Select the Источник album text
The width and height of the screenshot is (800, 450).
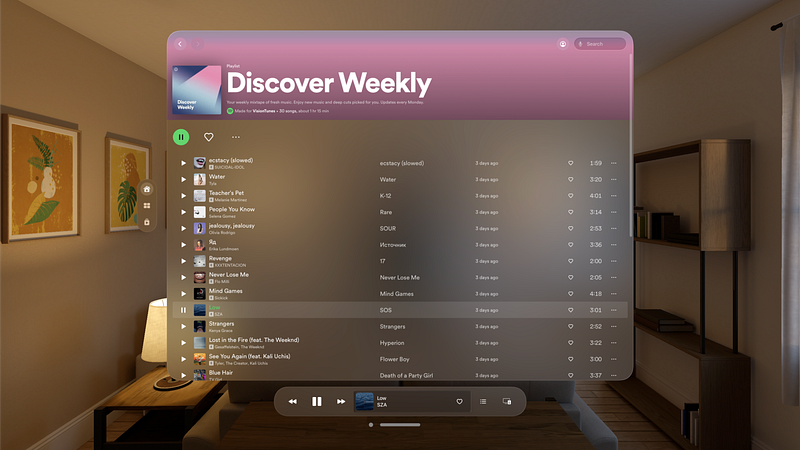tap(393, 245)
